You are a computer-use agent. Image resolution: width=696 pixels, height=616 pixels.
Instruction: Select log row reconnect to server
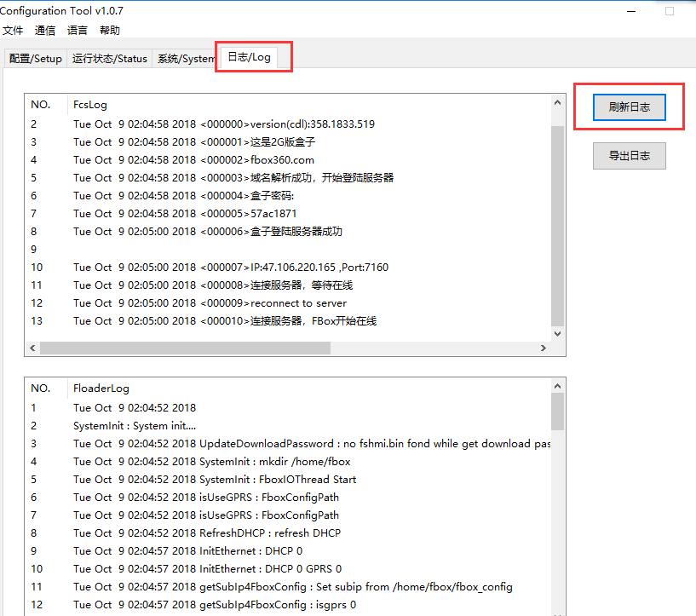tap(288, 303)
